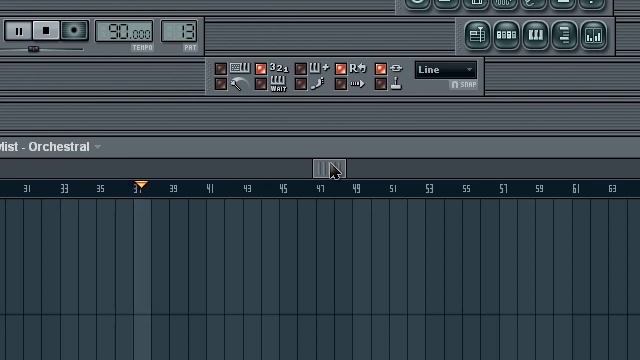Screen dimensions: 640x360
Task: Click bar 45 on the timeline ruler
Action: (x=283, y=189)
